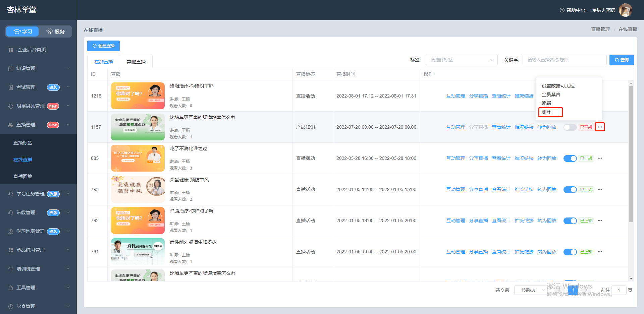644x314 pixels.
Task: Toggle the 已上架 switch for row 791
Action: pyautogui.click(x=570, y=252)
